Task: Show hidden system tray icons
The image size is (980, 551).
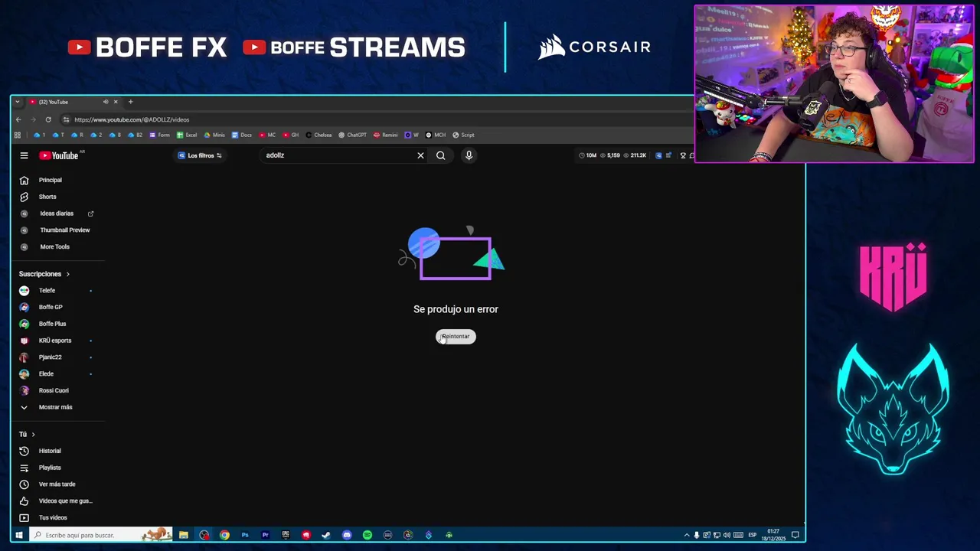Action: point(687,535)
